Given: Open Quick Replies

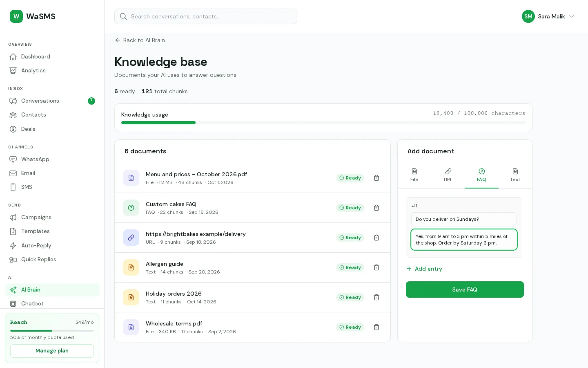Looking at the screenshot, I should [52, 259].
